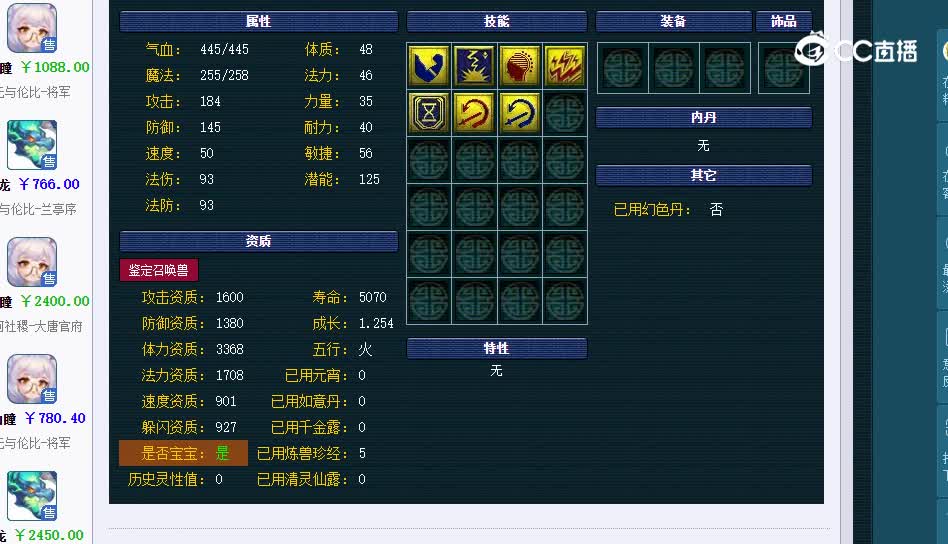This screenshot has height=544, width=948.
Task: Click the 技能 section header
Action: coord(497,21)
